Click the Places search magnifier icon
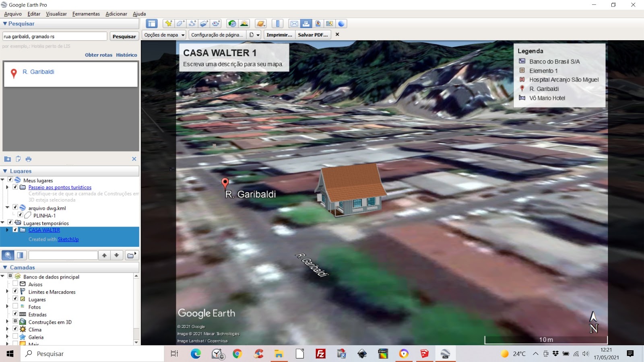The height and width of the screenshot is (362, 644). [x=8, y=255]
